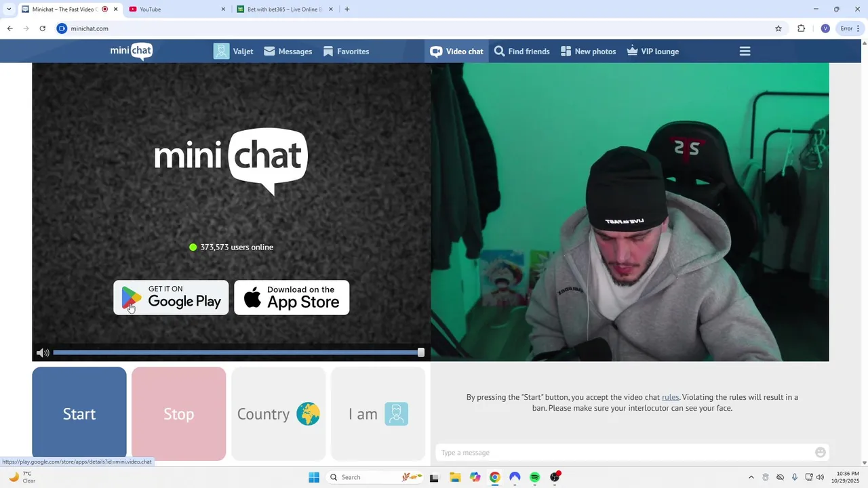Focus the Type a message field
Image resolution: width=868 pixels, height=488 pixels.
(x=624, y=453)
